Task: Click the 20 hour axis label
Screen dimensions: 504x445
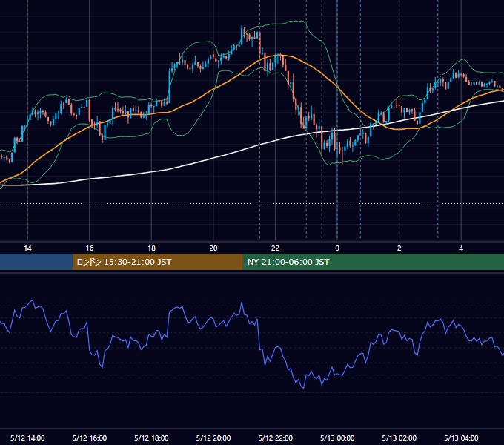Action: tap(213, 248)
